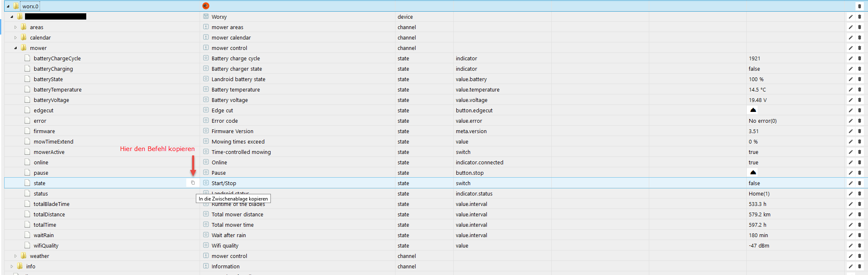This screenshot has height=275, width=868.
Task: Select the totalBladeTime tree entry
Action: [52, 204]
